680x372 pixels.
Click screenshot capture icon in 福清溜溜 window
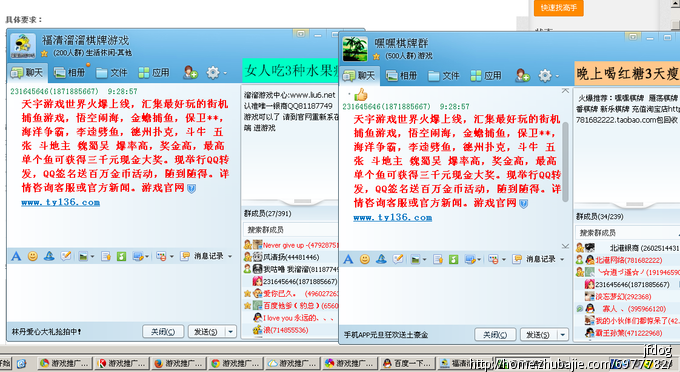(x=138, y=257)
